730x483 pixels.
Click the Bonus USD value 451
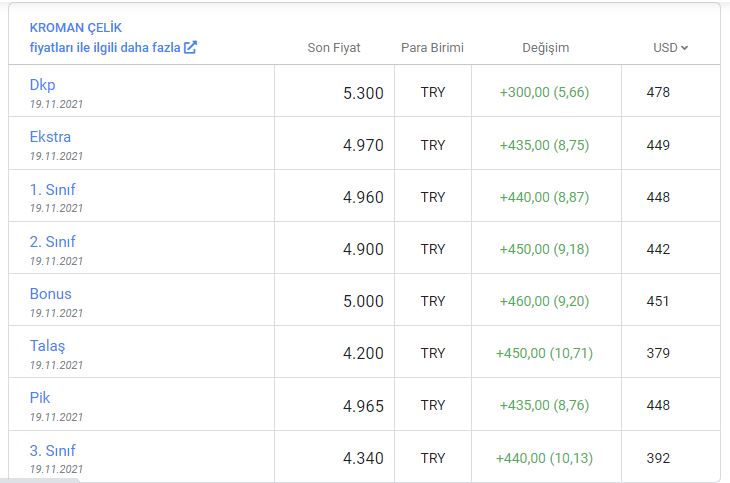pos(658,301)
